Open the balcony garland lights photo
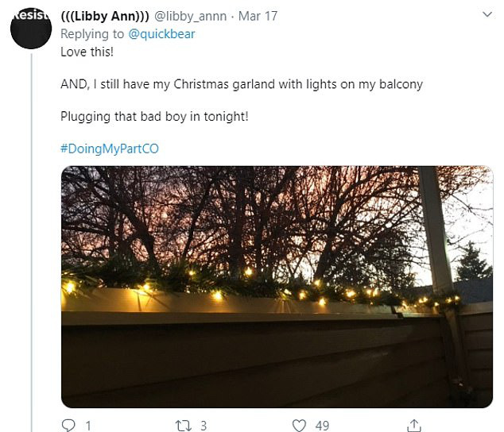504x432 pixels. (x=277, y=286)
